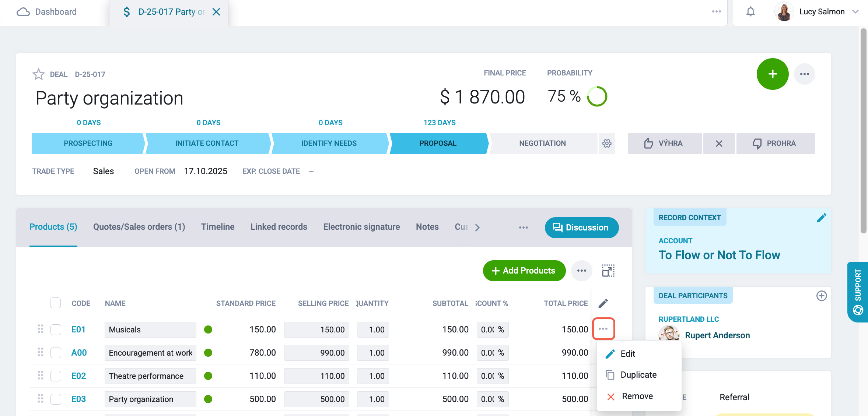Mark deal as favorite with star icon
Screen dimensions: 868x416
(39, 74)
